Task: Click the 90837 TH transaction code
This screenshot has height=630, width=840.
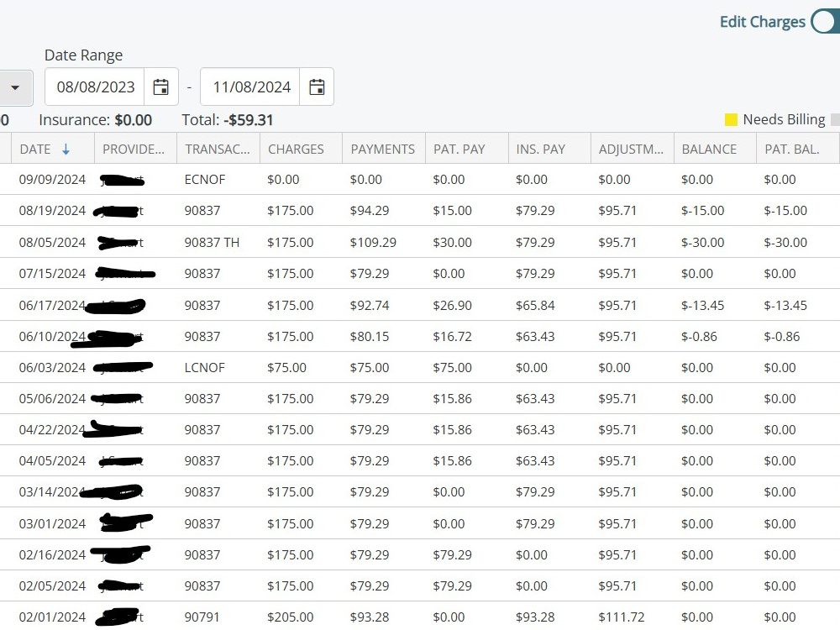Action: (212, 243)
